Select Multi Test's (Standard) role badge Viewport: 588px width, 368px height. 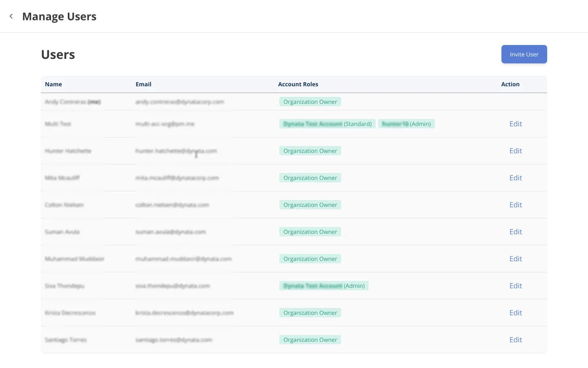pos(327,124)
